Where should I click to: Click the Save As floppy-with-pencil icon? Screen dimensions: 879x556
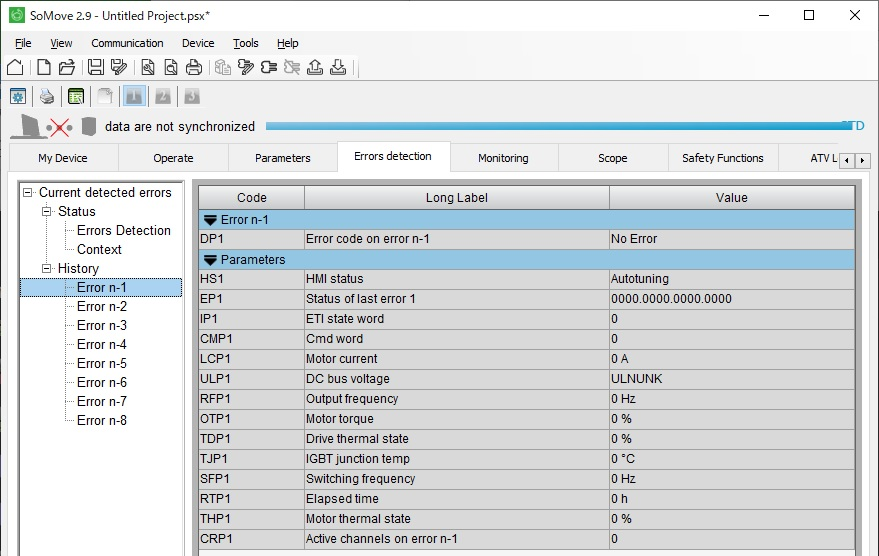tap(119, 67)
